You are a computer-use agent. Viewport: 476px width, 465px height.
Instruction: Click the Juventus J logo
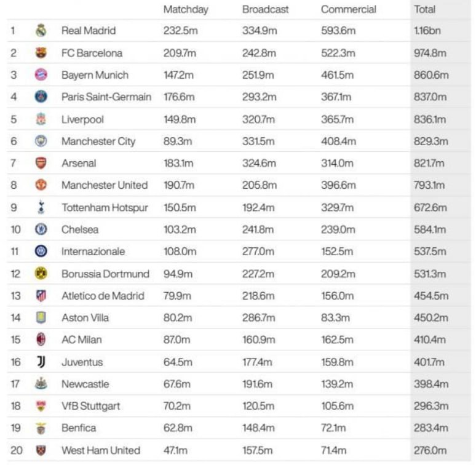coord(41,362)
